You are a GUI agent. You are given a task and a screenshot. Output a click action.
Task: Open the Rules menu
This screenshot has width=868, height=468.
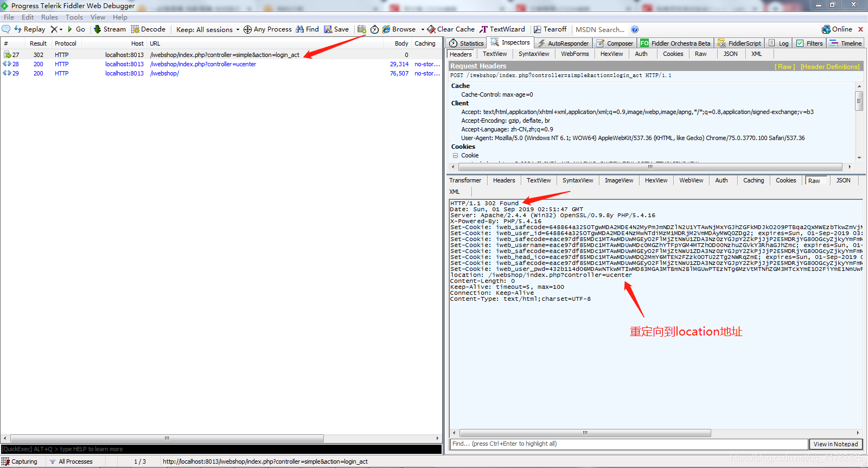pyautogui.click(x=49, y=17)
